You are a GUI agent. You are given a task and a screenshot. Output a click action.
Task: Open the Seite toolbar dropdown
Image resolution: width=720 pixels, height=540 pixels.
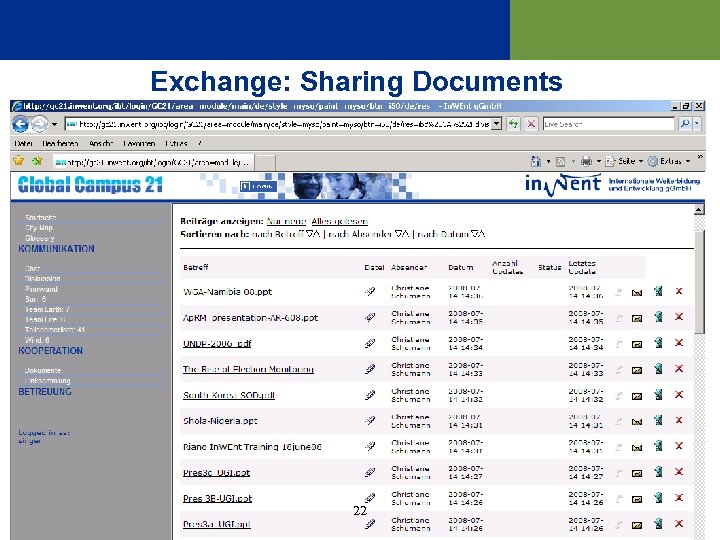[x=624, y=161]
